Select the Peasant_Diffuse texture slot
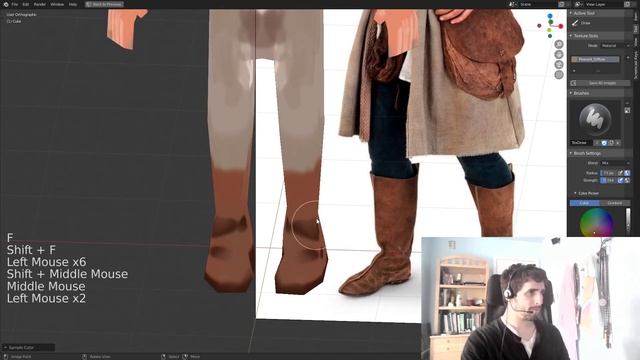This screenshot has width=640, height=360. click(595, 59)
